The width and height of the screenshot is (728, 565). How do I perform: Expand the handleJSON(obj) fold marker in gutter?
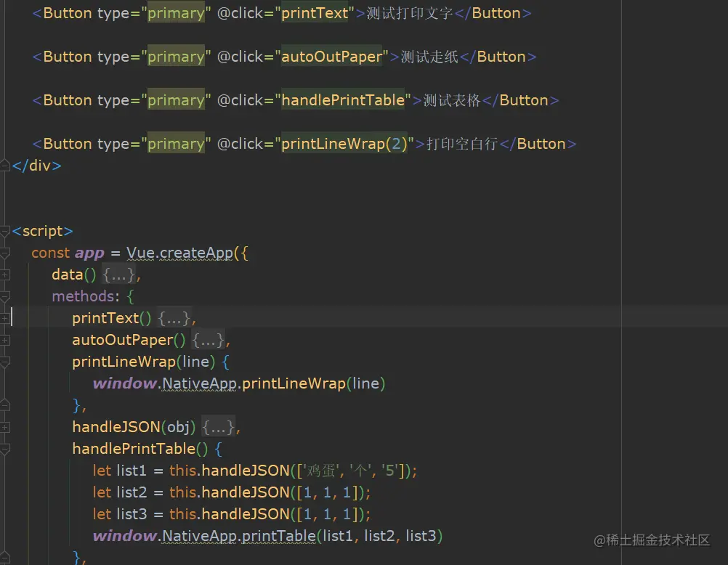click(4, 427)
